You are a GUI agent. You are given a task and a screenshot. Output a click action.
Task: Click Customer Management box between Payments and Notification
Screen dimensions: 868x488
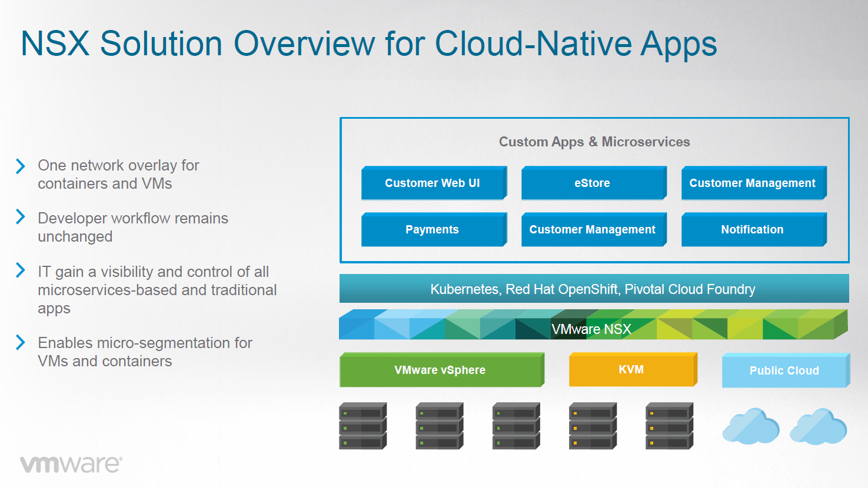[x=594, y=229]
